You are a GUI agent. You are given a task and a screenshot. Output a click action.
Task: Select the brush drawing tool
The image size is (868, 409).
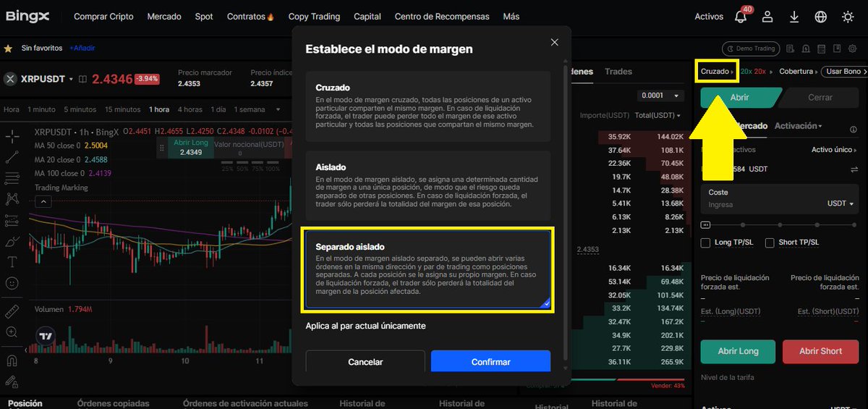12,241
